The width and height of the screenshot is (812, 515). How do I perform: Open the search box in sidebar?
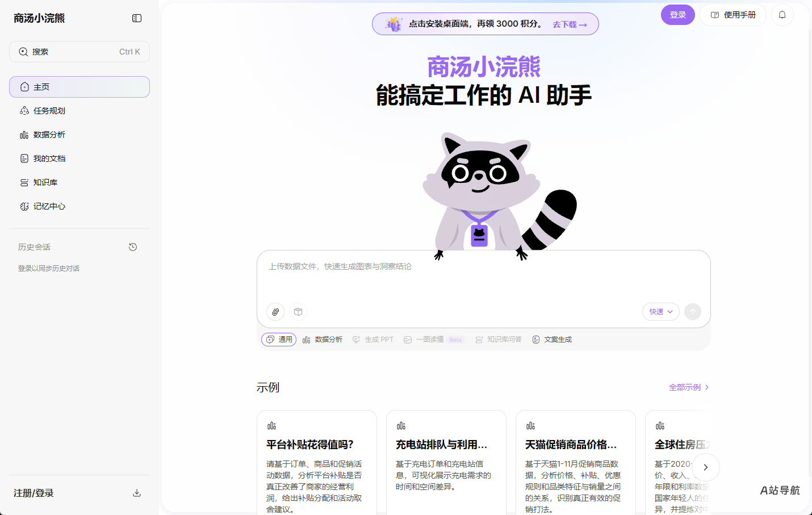pyautogui.click(x=79, y=52)
